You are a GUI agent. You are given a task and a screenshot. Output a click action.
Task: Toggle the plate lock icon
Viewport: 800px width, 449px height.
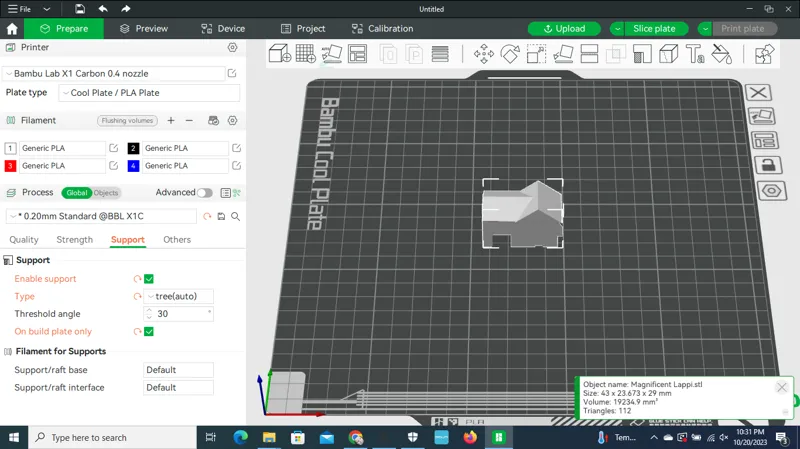(x=768, y=165)
